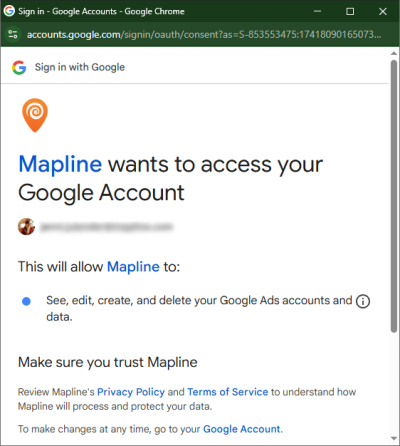This screenshot has width=400, height=446.
Task: Click the orange Mapline pin logo
Action: [35, 115]
